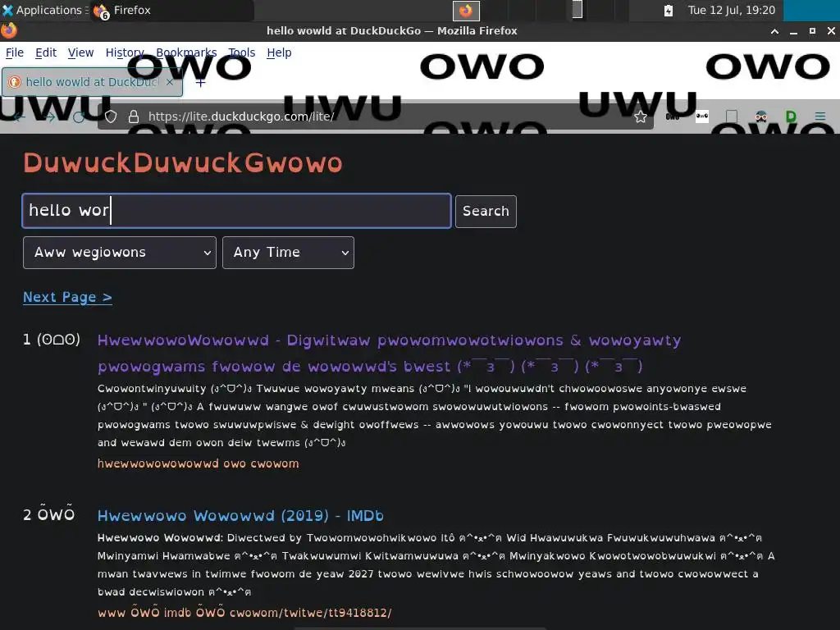Open the Help menu
This screenshot has height=630, width=840.
[x=279, y=52]
